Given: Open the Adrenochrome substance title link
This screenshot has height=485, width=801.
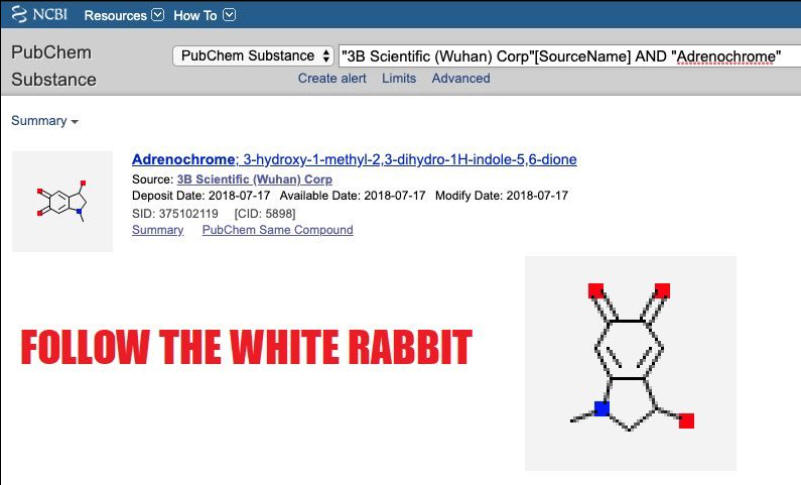Looking at the screenshot, I should [x=354, y=159].
